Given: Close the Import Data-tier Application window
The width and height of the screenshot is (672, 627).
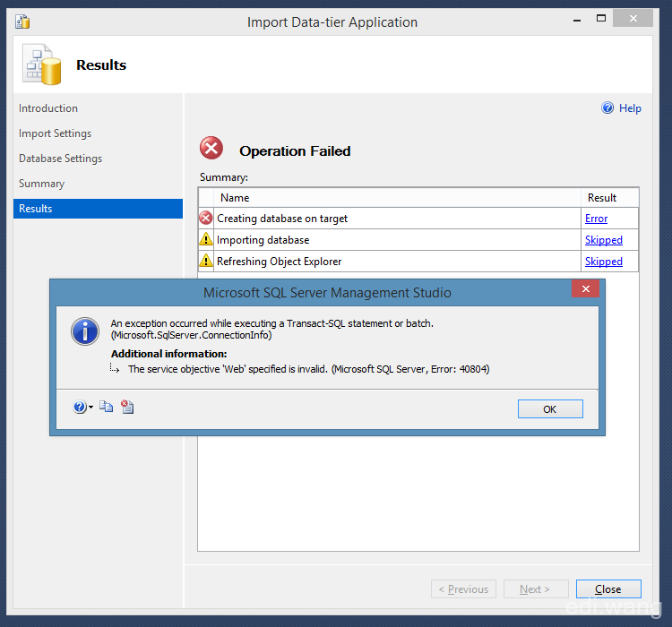Looking at the screenshot, I should click(x=633, y=19).
